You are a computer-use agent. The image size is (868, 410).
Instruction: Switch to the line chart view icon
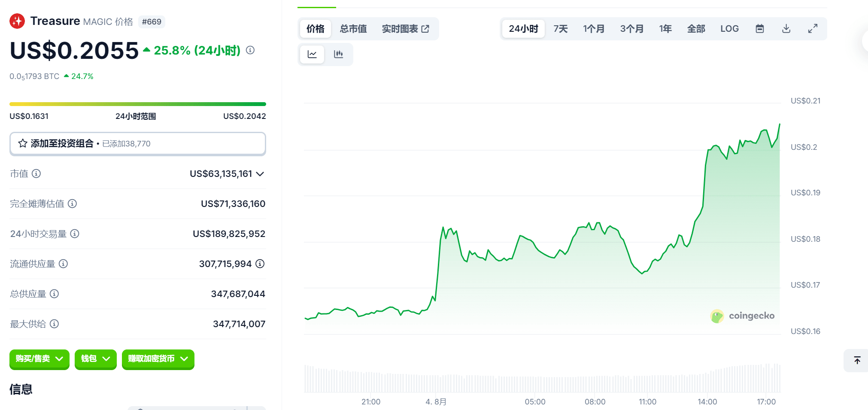coord(312,54)
